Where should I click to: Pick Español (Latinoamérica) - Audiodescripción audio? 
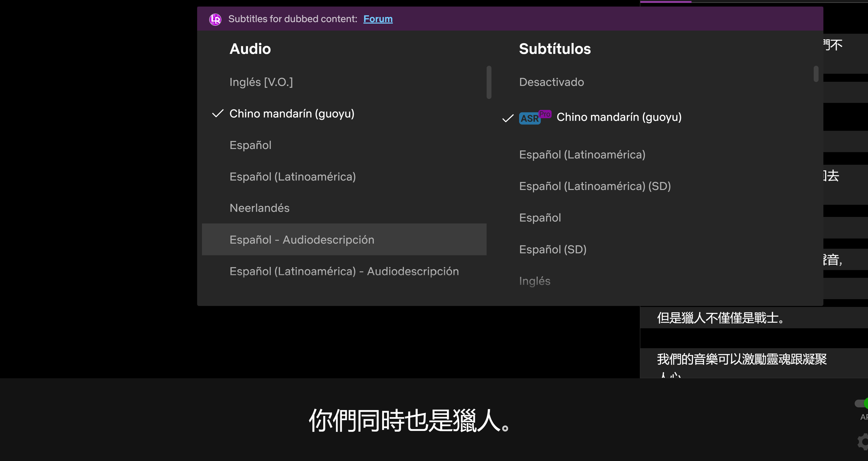pos(344,272)
